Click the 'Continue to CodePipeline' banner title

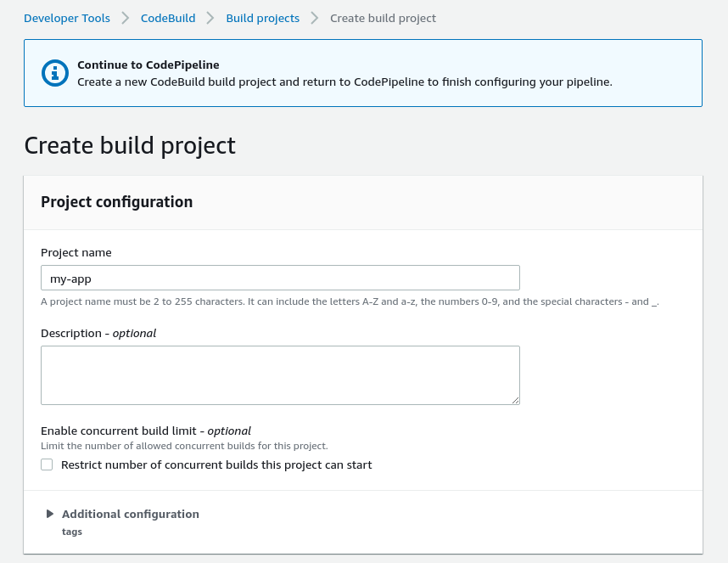coord(148,65)
